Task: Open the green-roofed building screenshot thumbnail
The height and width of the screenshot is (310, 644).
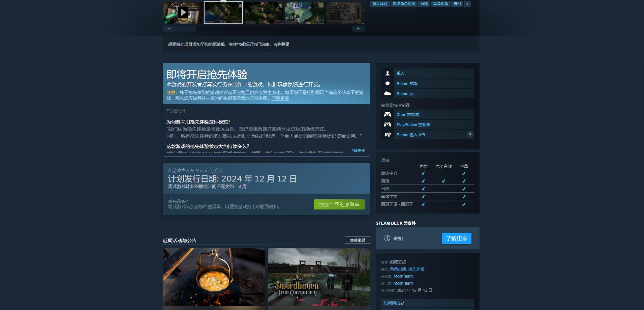Action: point(305,12)
